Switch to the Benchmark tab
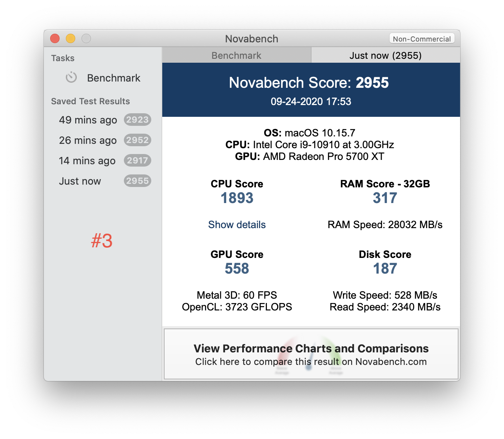 (x=236, y=55)
